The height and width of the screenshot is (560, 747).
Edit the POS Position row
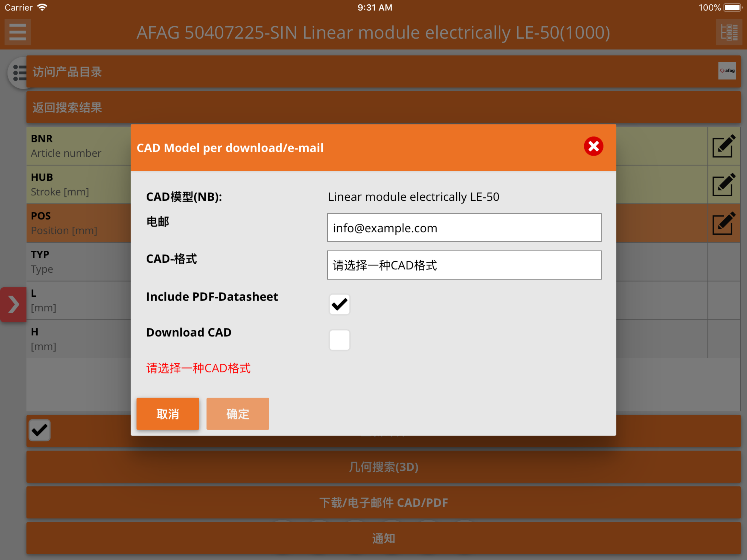coord(723,223)
